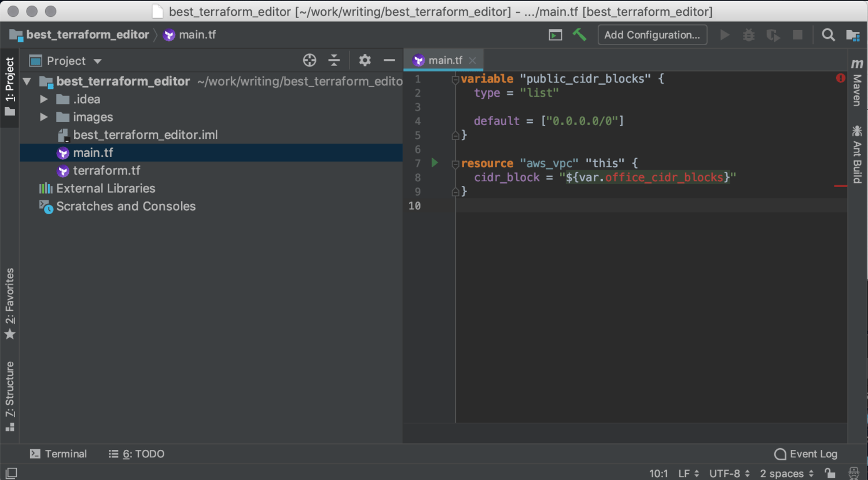The image size is (868, 480).
Task: Click the office_cidr_blocks unresolved reference
Action: tap(664, 177)
